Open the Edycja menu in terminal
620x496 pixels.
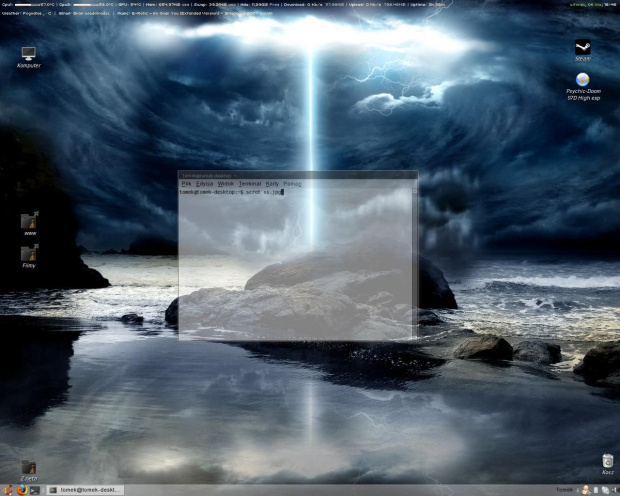204,184
